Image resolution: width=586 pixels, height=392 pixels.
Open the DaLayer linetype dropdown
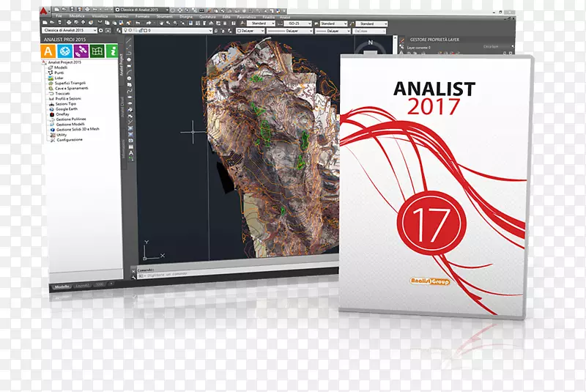point(290,31)
